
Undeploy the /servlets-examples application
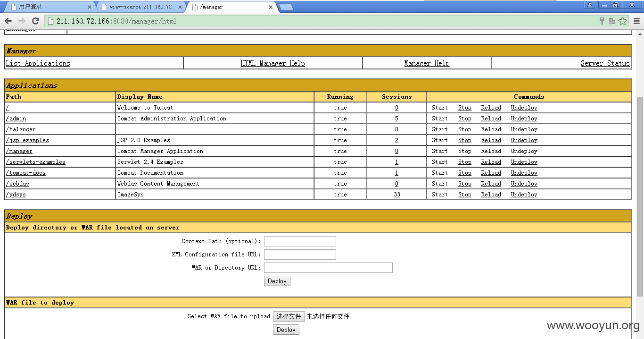tap(524, 162)
